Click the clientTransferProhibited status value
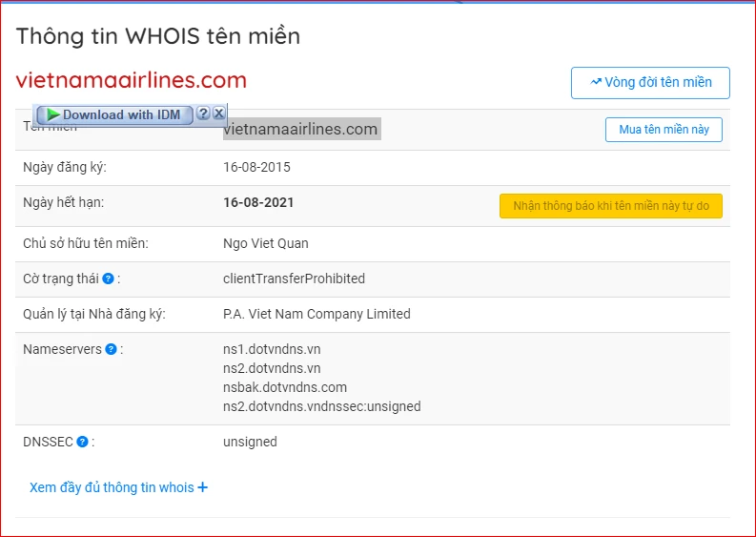Image resolution: width=756 pixels, height=537 pixels. pos(295,279)
